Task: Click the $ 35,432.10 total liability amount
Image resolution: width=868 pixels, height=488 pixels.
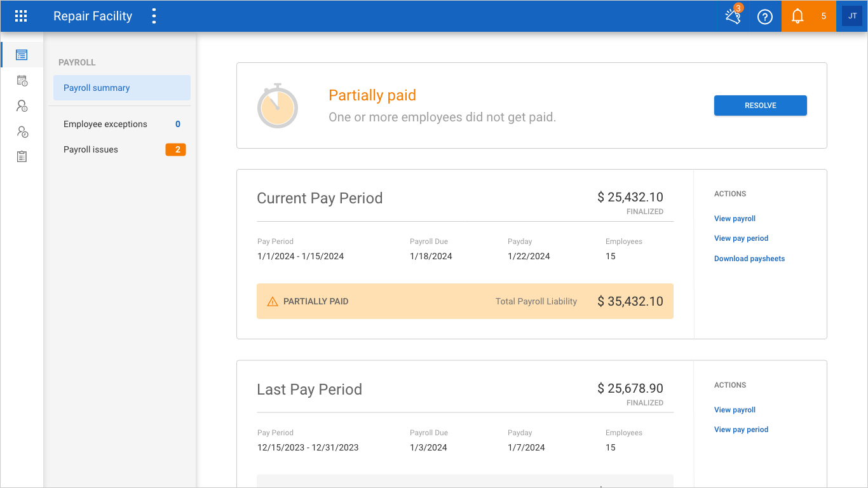Action: [x=630, y=301]
